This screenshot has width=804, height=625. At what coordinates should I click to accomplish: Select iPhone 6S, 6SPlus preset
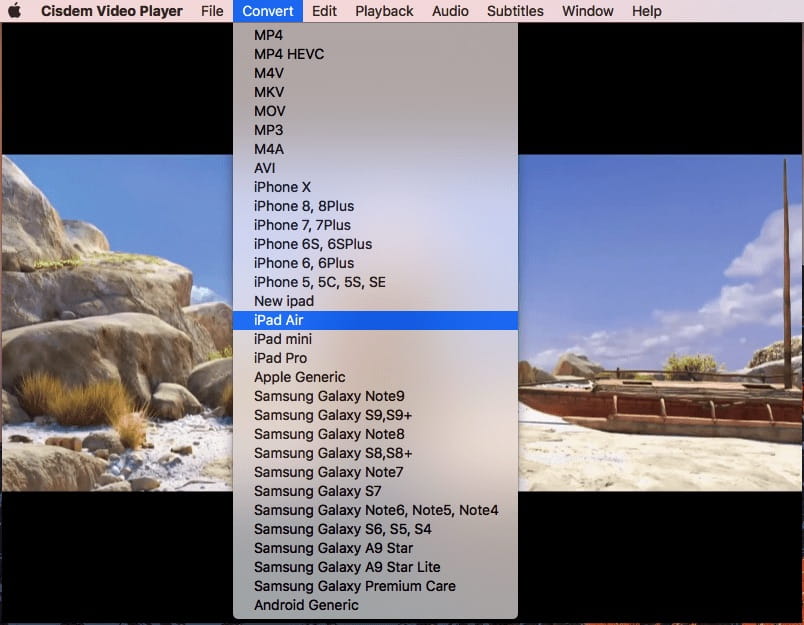tap(375, 244)
